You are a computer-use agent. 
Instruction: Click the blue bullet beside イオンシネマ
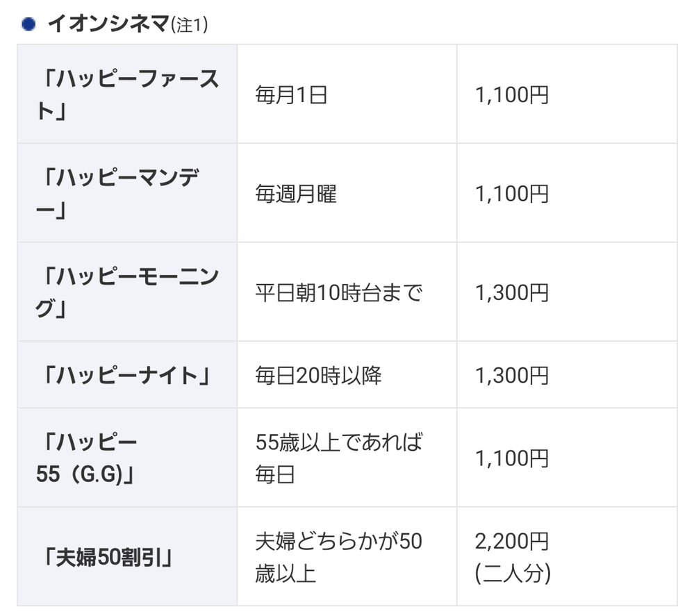coord(28,24)
